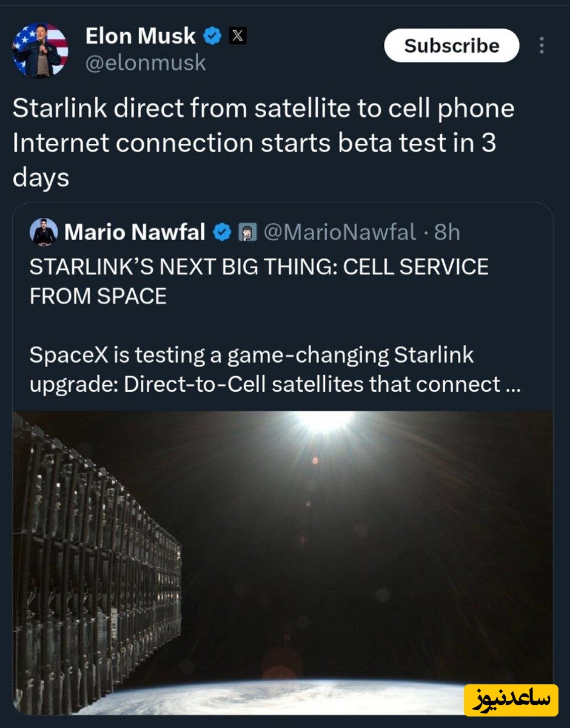Image resolution: width=570 pixels, height=728 pixels.
Task: Click the verified badge next to Elon Musk
Action: [x=211, y=36]
